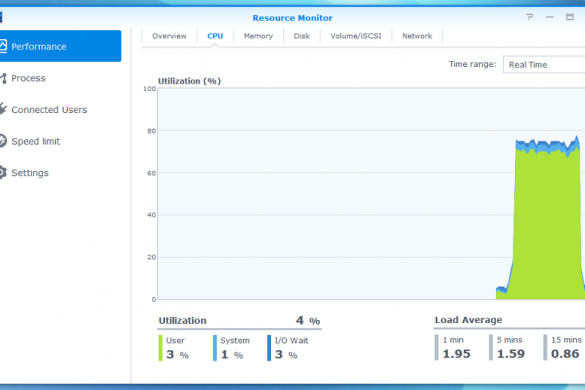Image resolution: width=585 pixels, height=390 pixels.
Task: Open the Volume/iSCSI tab
Action: pyautogui.click(x=356, y=36)
